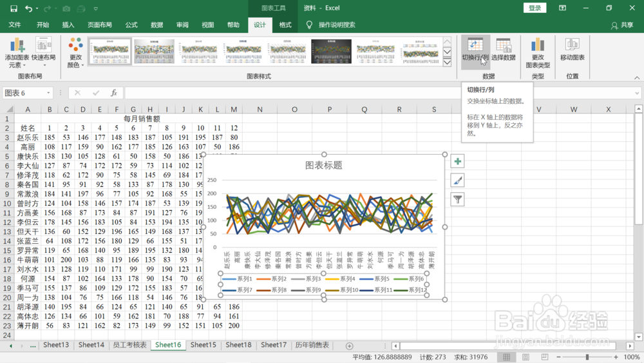Click the chart elements plus button

[457, 162]
